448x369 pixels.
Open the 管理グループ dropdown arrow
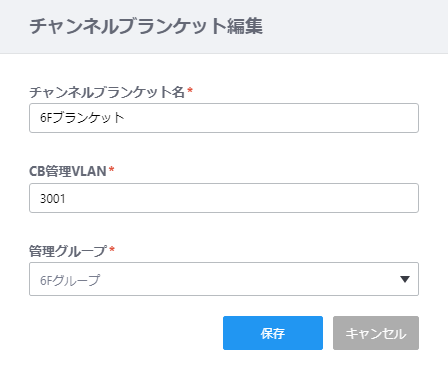coord(405,279)
